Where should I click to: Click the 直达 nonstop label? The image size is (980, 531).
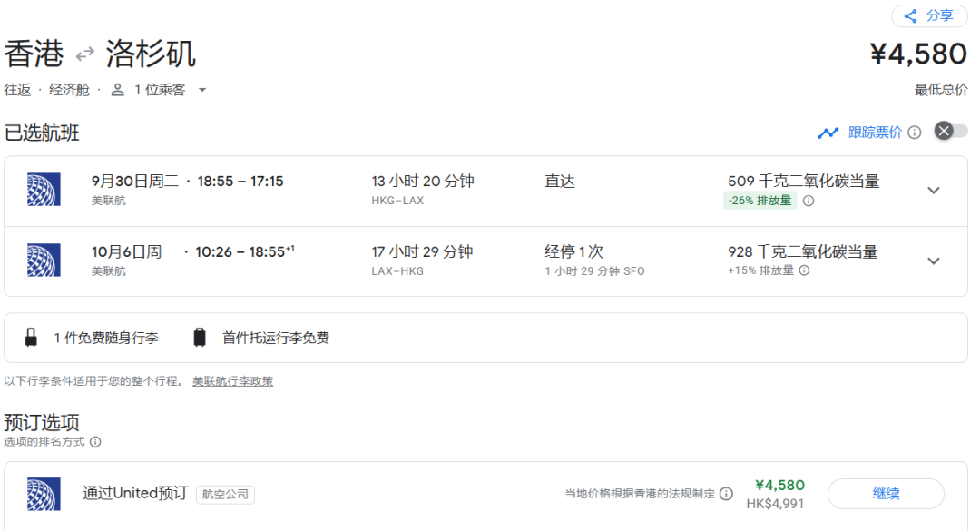tap(559, 181)
